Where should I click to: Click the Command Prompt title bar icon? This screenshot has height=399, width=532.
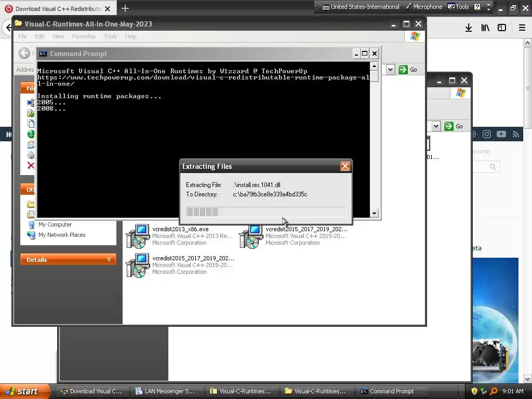(x=43, y=54)
